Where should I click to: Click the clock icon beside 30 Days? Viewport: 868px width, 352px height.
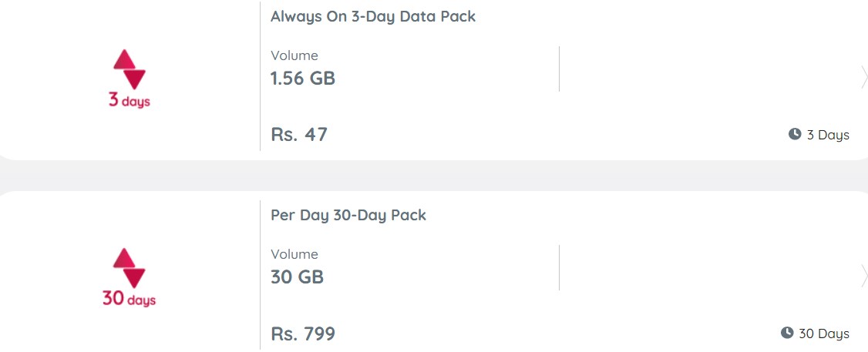pyautogui.click(x=787, y=333)
